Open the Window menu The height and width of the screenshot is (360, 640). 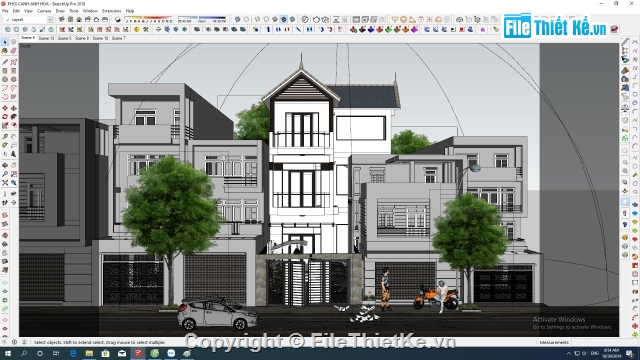coord(90,11)
